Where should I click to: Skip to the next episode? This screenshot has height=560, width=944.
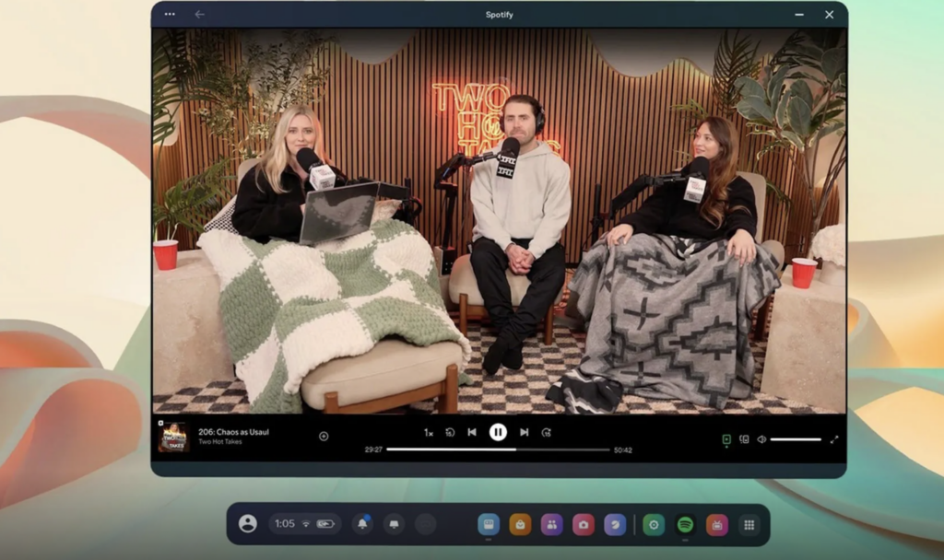click(x=525, y=432)
